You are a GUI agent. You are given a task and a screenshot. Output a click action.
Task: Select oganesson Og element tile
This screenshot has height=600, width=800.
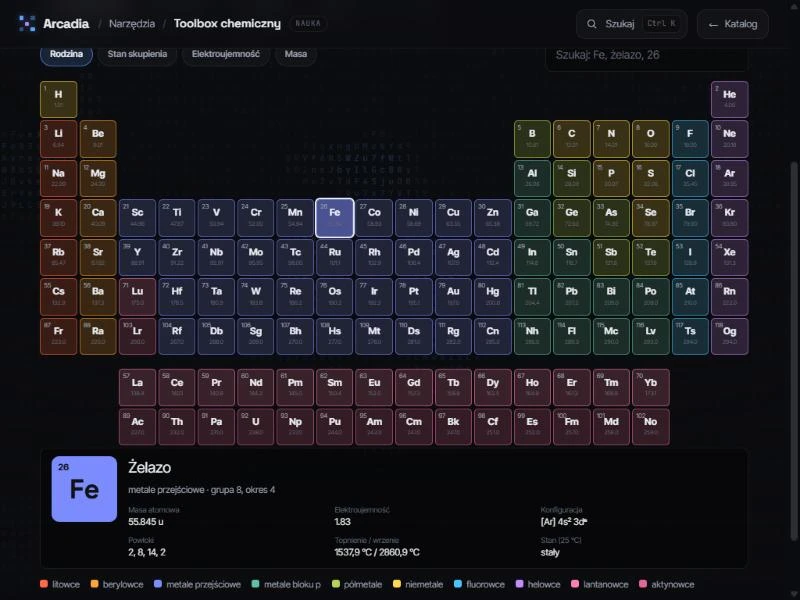[x=730, y=336]
